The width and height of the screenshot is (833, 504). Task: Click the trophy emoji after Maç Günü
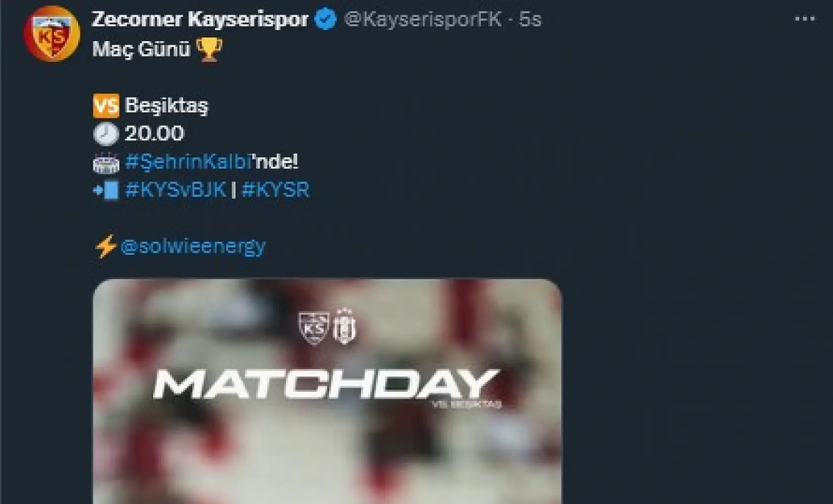209,50
